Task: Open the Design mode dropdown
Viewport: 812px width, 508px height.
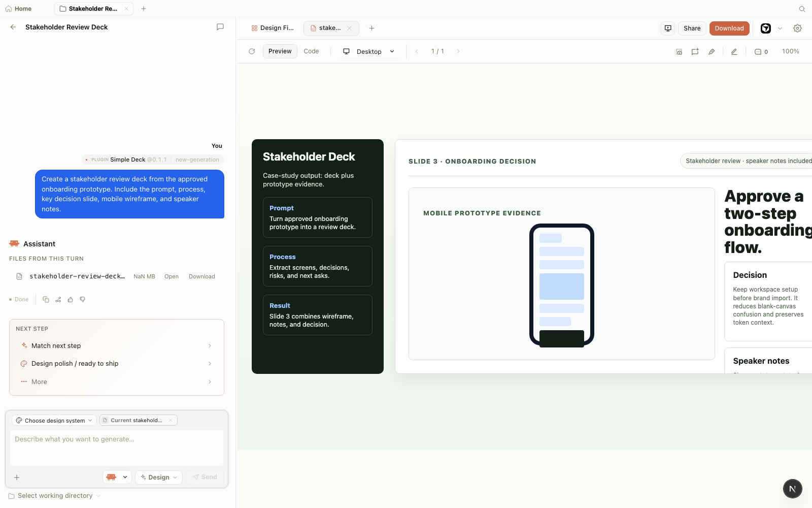Action: tap(159, 478)
